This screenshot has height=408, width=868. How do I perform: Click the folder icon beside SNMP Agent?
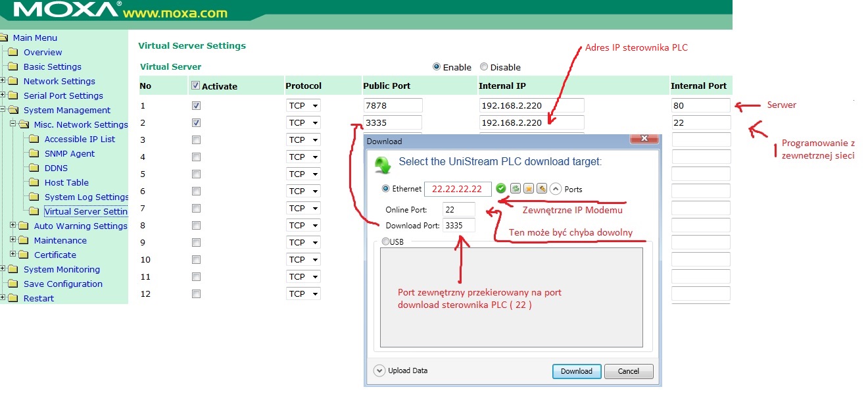[34, 153]
